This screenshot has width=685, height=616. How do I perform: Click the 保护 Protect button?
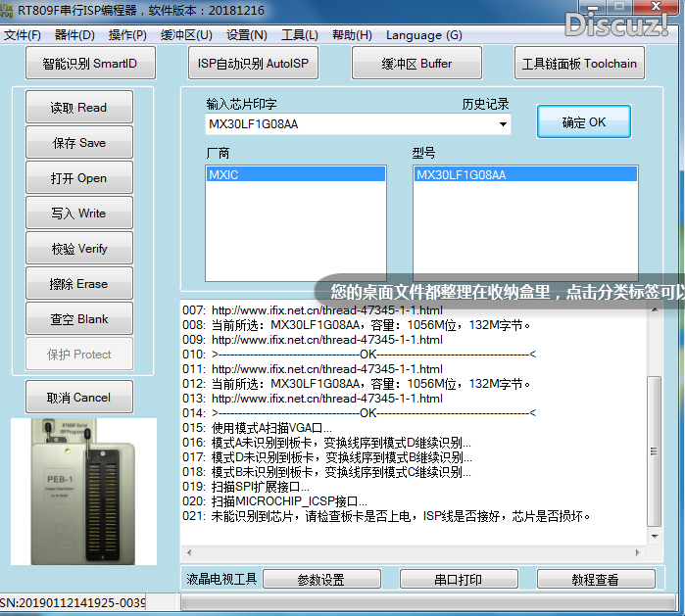(x=79, y=355)
